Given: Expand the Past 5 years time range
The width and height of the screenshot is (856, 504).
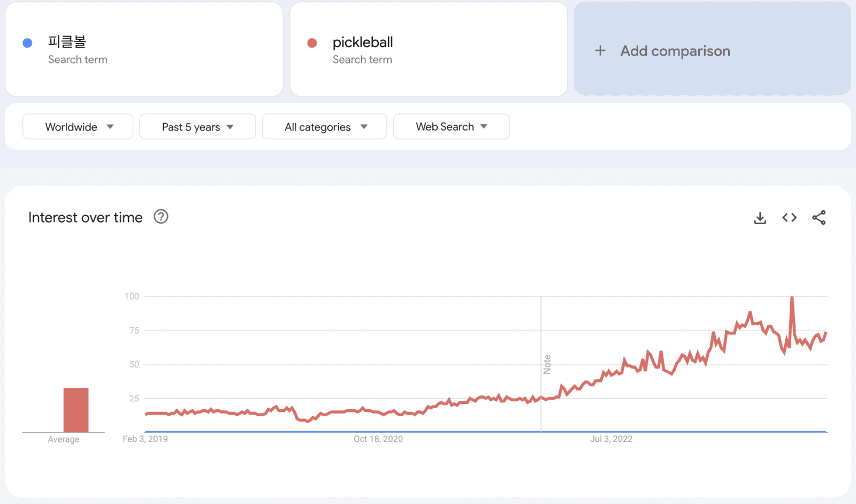Looking at the screenshot, I should point(197,127).
